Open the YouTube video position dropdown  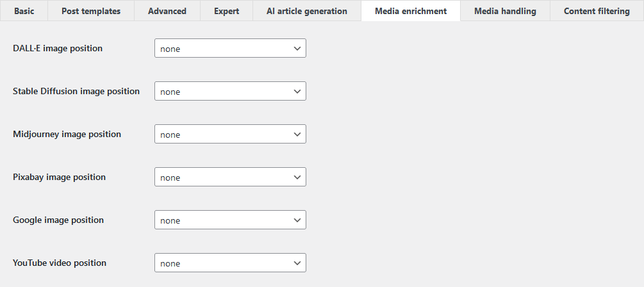pos(230,263)
